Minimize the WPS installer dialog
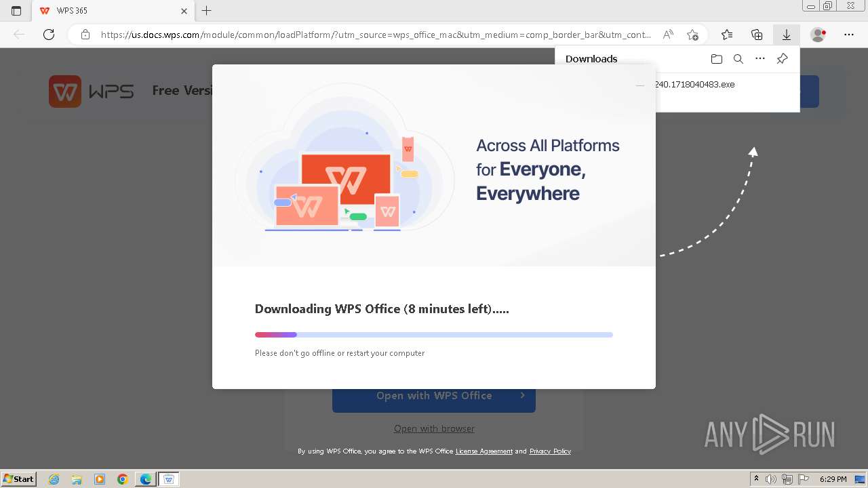868x488 pixels. (x=640, y=85)
